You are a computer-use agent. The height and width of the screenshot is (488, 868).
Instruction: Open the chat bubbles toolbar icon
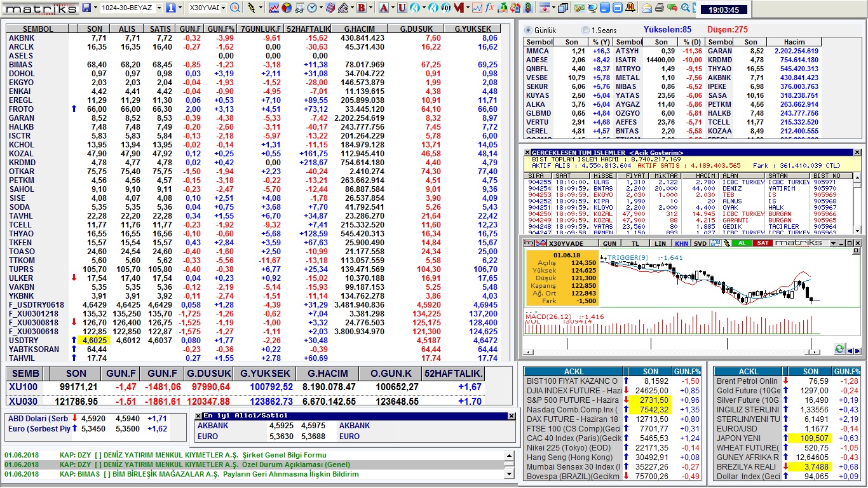tap(672, 8)
